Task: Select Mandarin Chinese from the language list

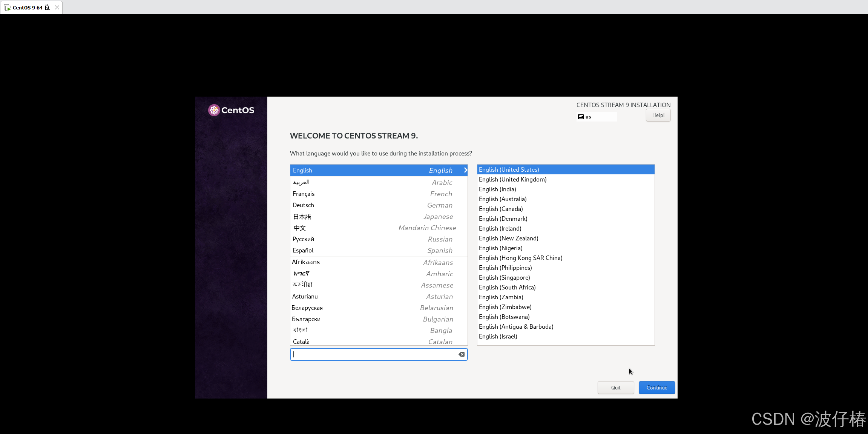Action: pyautogui.click(x=378, y=228)
